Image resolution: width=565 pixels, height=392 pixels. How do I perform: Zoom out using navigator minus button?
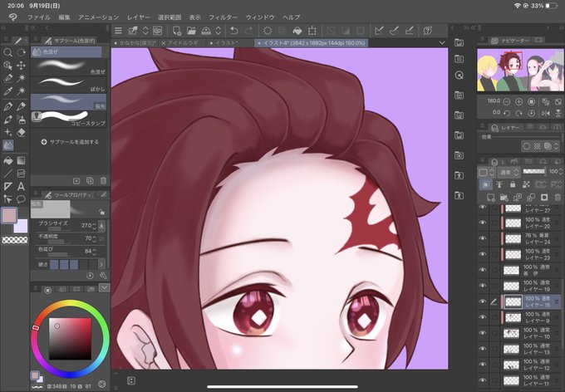(506, 101)
